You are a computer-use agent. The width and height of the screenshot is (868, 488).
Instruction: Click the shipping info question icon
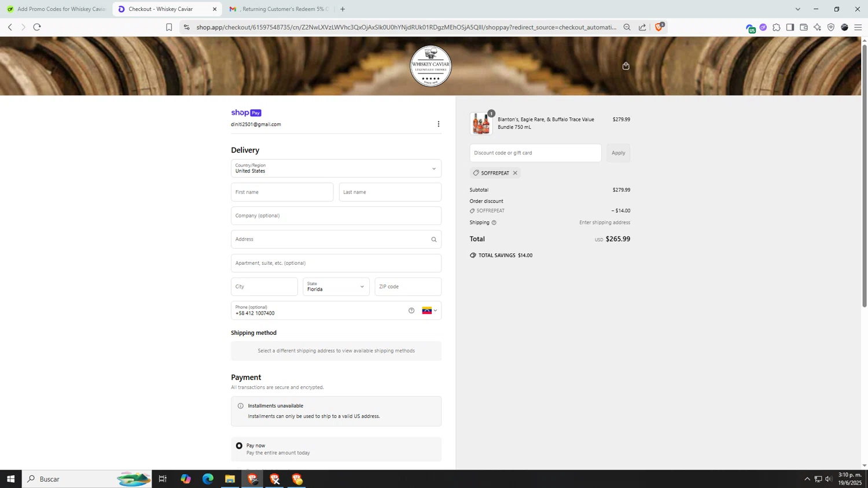[x=494, y=223]
